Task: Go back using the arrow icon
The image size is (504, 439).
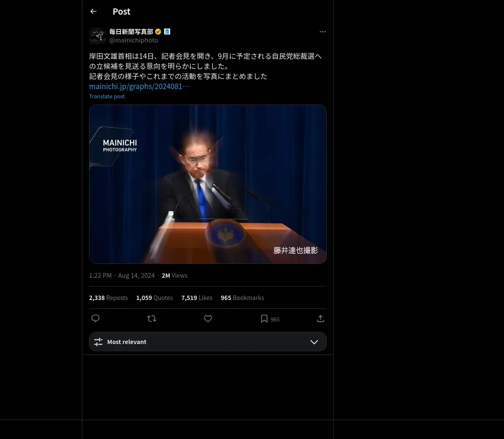Action: pos(93,11)
